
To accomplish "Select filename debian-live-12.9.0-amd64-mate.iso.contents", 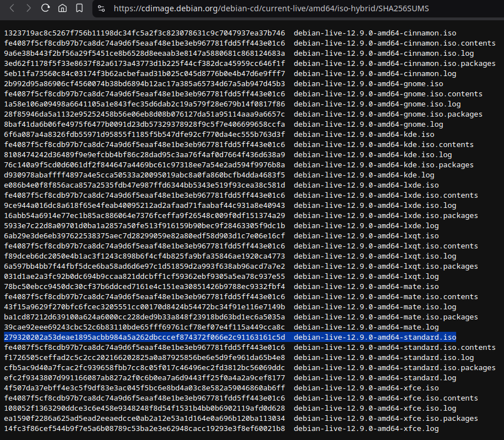I will [x=386, y=296].
